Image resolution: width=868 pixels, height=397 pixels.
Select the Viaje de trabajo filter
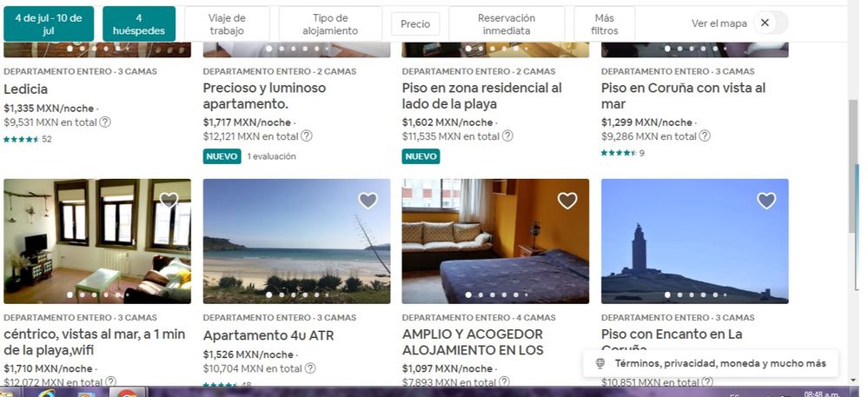point(227,23)
